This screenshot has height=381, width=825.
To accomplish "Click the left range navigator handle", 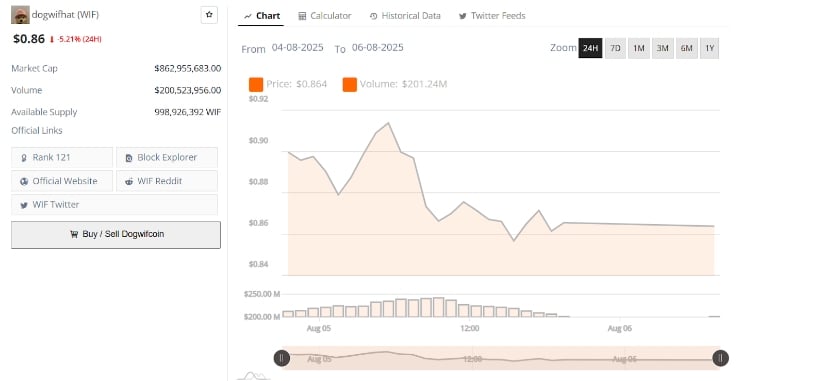I will pos(281,358).
